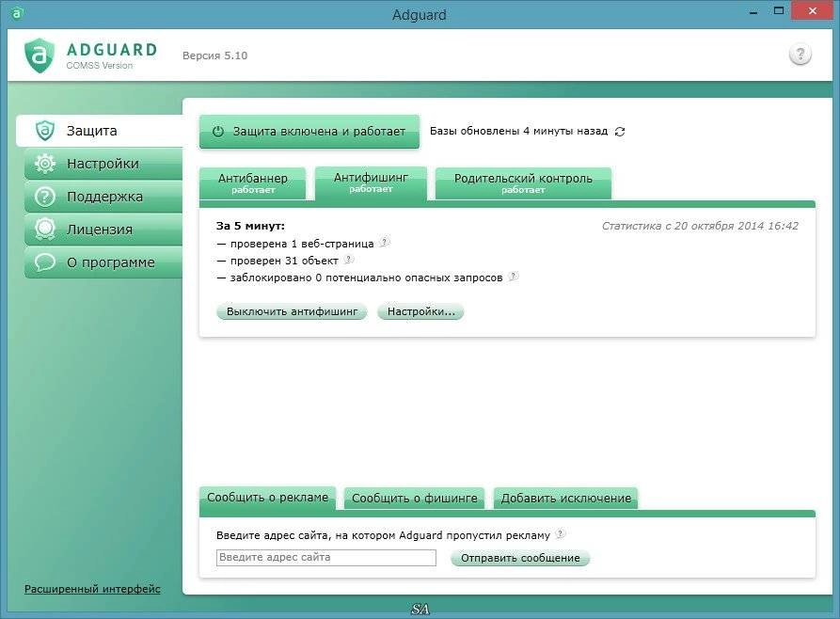Click the speech bubble icon for О программе

[45, 262]
